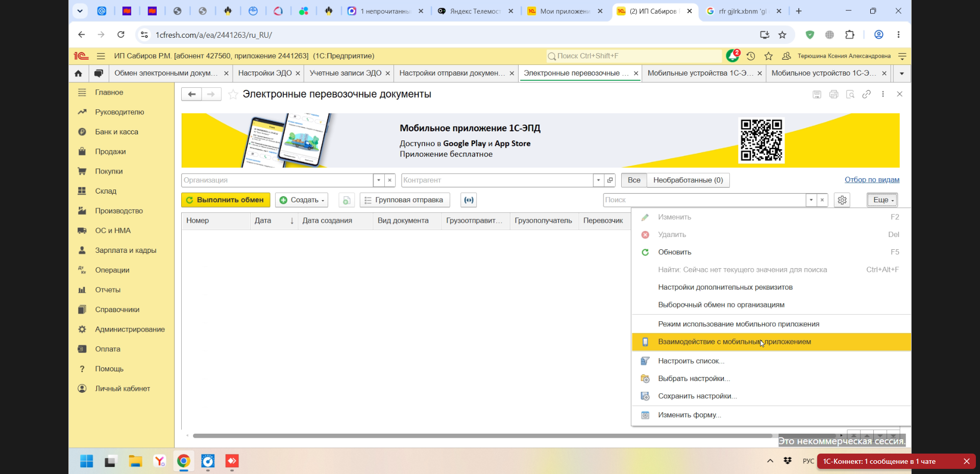Open the 1C home page icon
980x474 pixels.
[x=78, y=73]
